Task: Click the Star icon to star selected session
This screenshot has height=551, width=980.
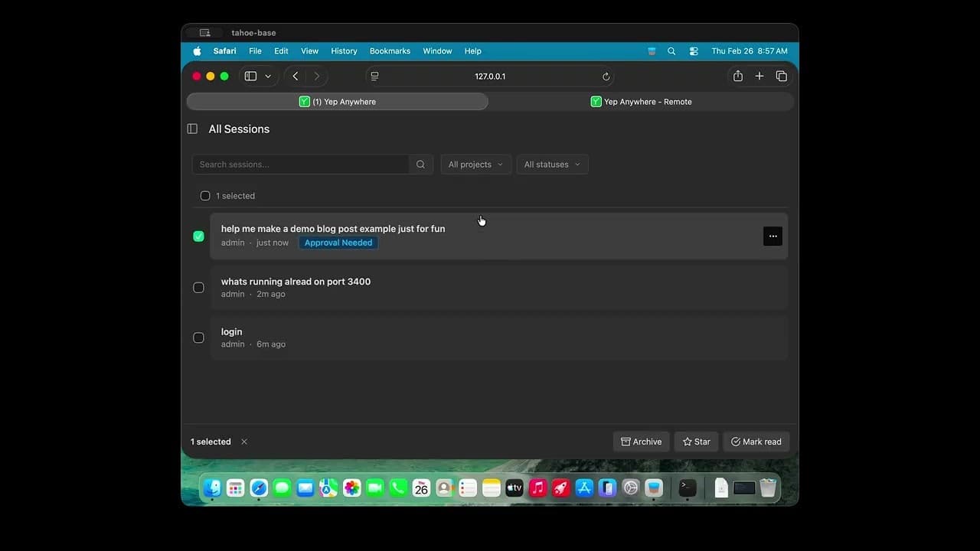Action: 687,442
